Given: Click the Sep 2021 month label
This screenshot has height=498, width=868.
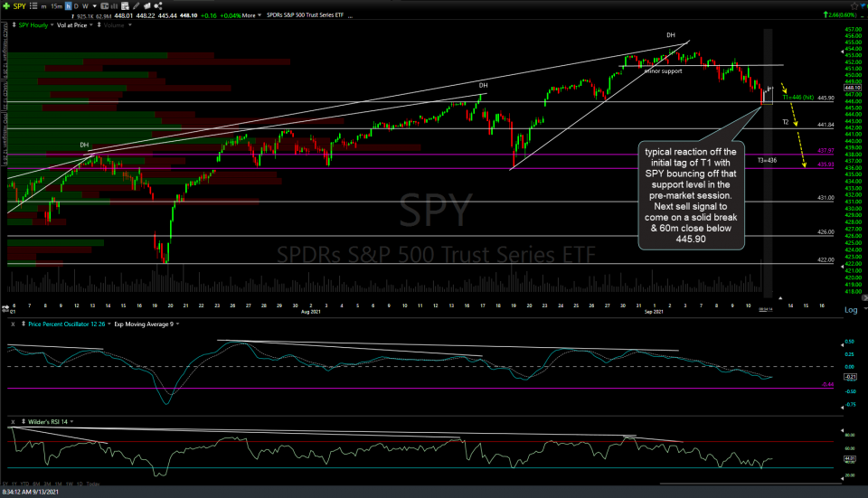Looking at the screenshot, I should coord(654,312).
